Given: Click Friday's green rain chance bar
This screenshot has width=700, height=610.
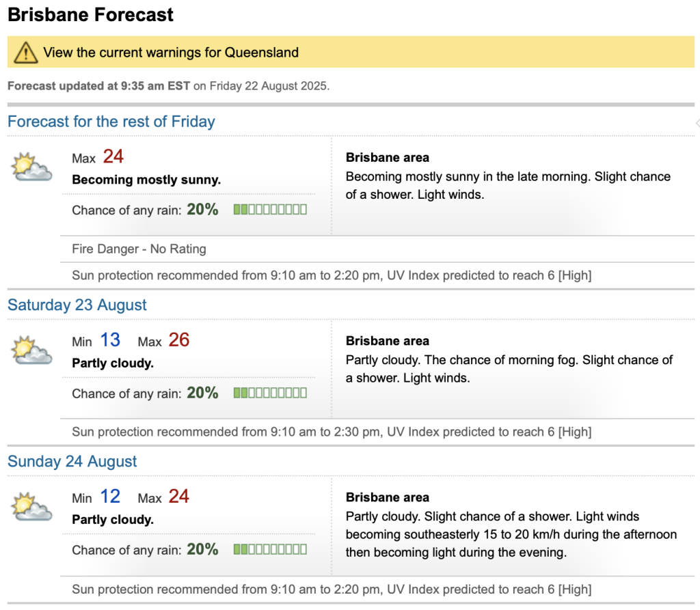Looking at the screenshot, I should (x=270, y=210).
